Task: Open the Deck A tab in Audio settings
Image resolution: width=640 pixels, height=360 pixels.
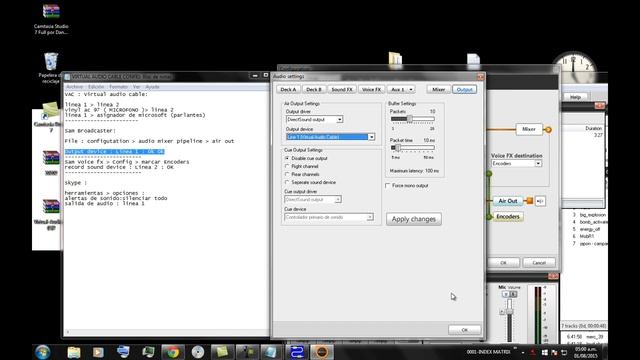Action: tap(288, 89)
